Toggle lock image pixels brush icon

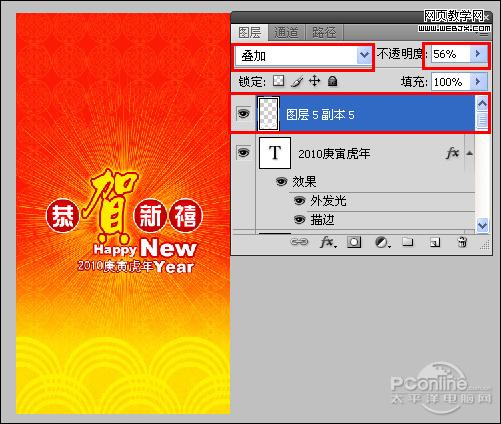(x=297, y=81)
